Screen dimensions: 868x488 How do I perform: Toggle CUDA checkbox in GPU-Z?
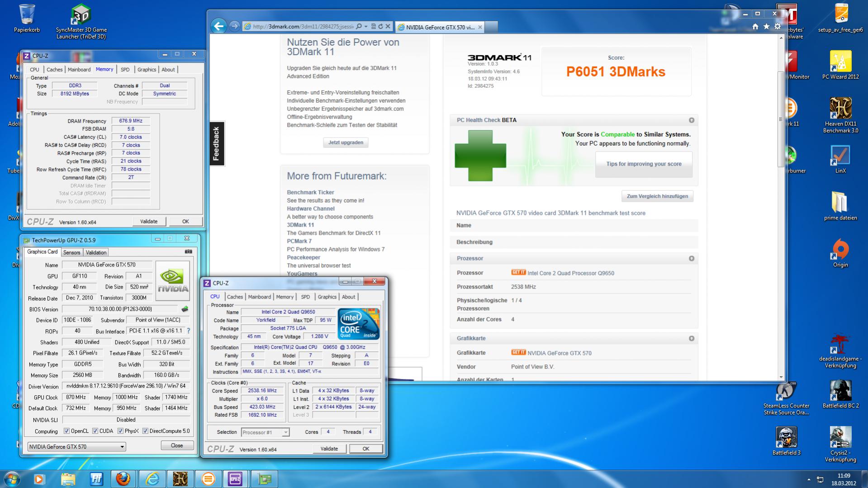[x=95, y=431]
